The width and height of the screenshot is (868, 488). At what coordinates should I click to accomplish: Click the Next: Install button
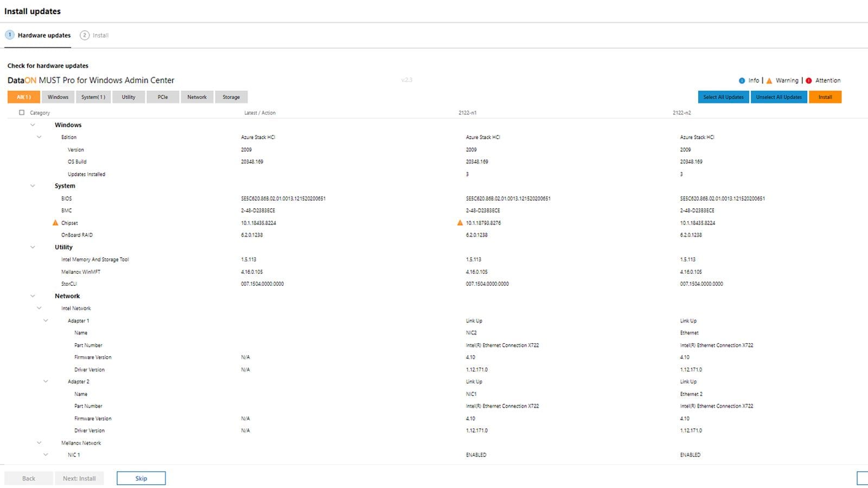click(79, 478)
